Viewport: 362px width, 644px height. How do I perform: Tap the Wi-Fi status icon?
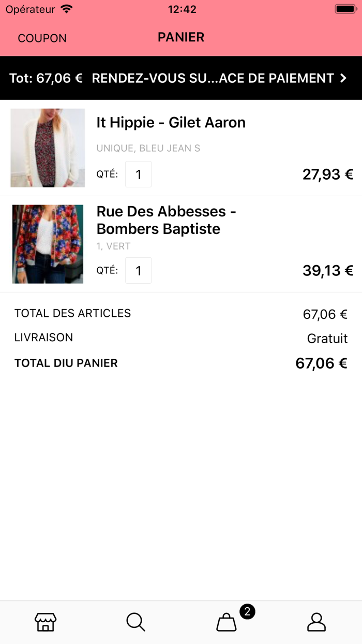pyautogui.click(x=67, y=9)
